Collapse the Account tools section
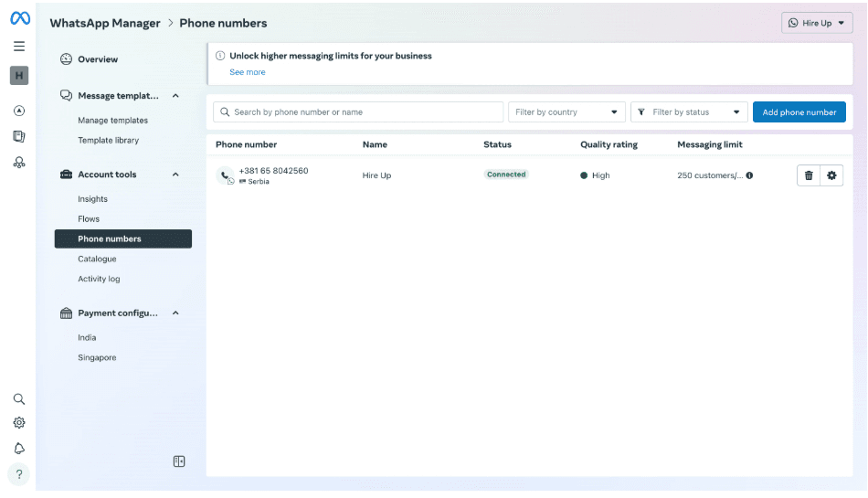 [175, 175]
